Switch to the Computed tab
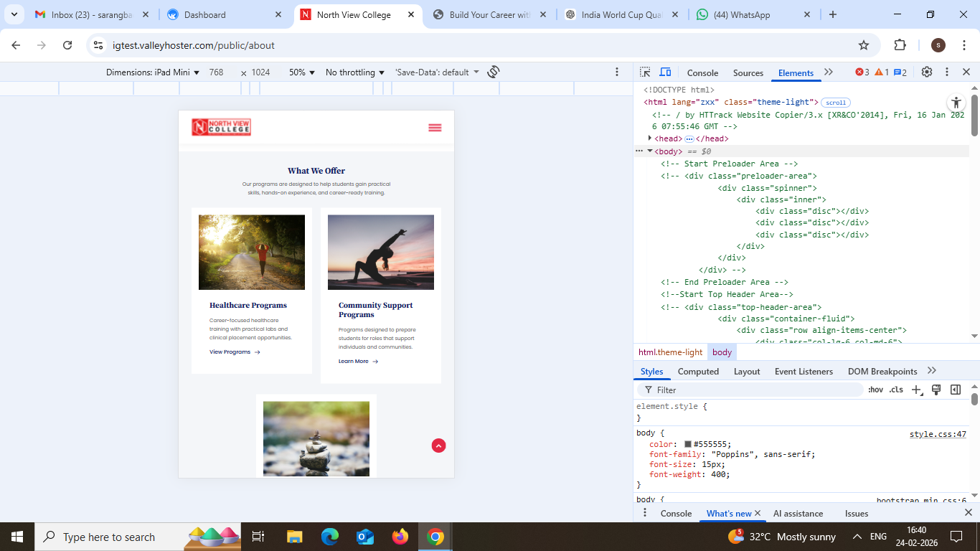This screenshot has height=551, width=980. (x=698, y=372)
